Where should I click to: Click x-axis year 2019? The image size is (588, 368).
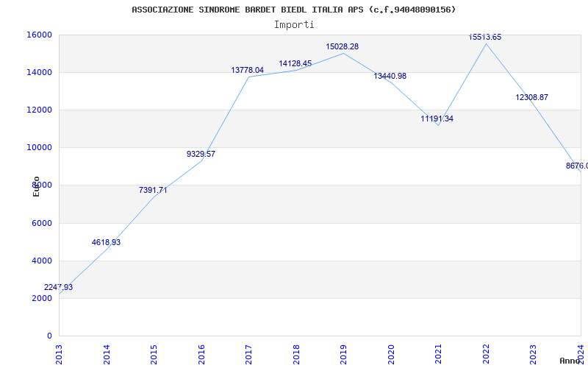343,355
